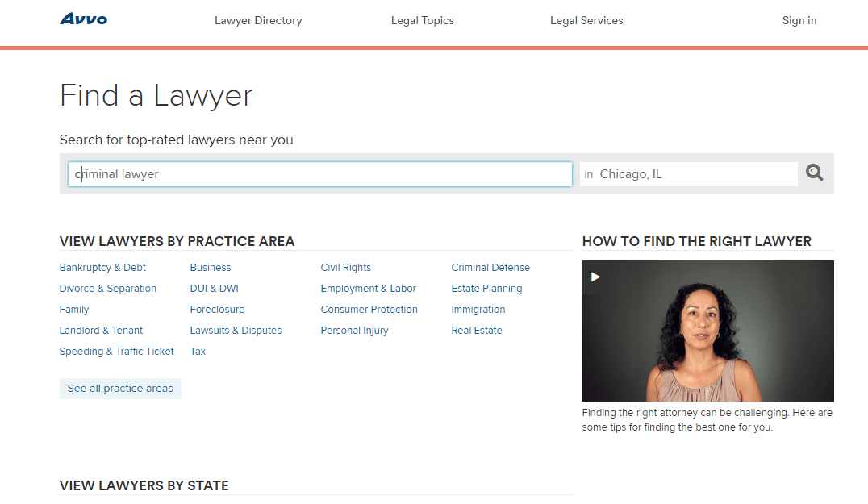
Task: Click 'How to Find the Right Lawyer' heading
Action: [696, 241]
